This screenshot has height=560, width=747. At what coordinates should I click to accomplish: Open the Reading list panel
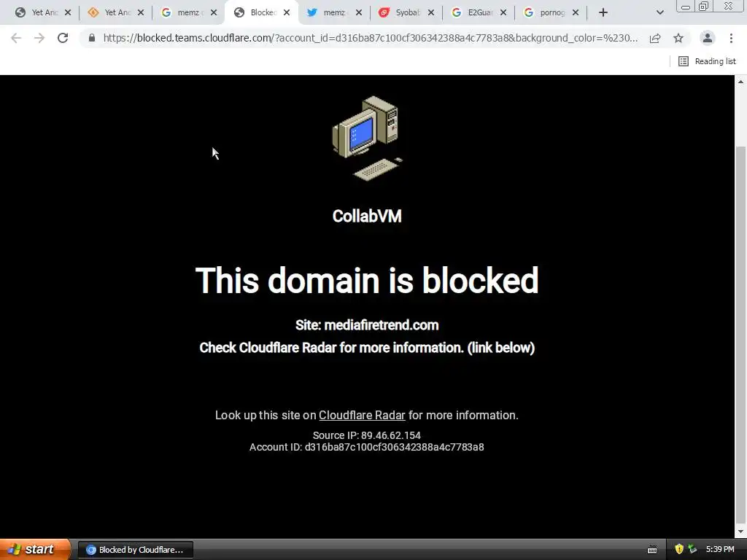pos(707,61)
